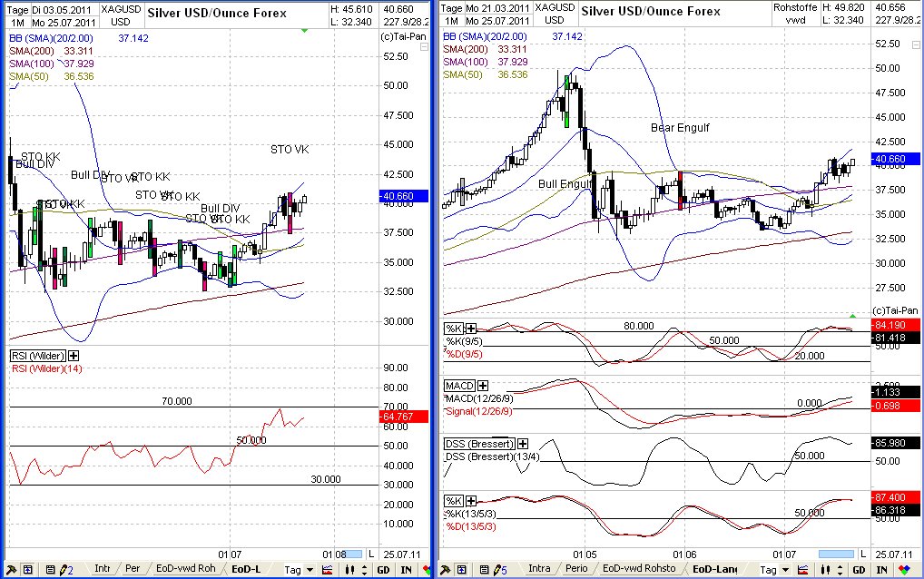Image resolution: width=924 pixels, height=579 pixels.
Task: Expand the top %K stochastic plus box
Action: click(470, 329)
